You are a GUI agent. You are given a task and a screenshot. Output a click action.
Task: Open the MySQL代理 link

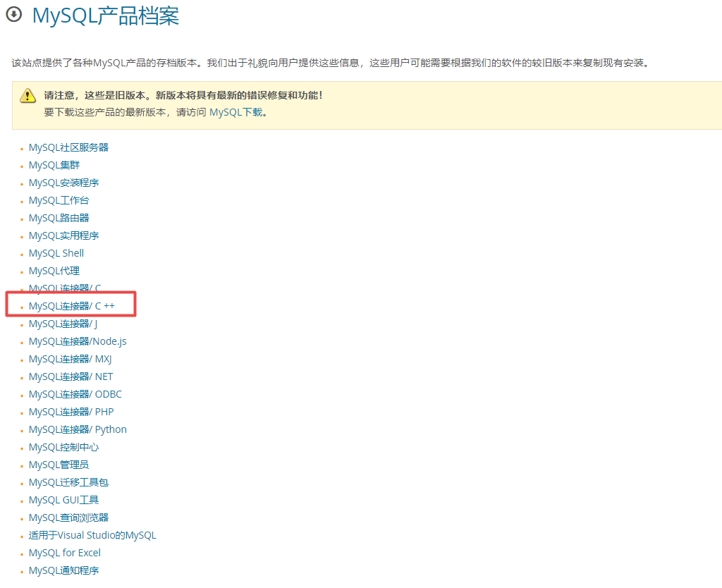pos(54,271)
